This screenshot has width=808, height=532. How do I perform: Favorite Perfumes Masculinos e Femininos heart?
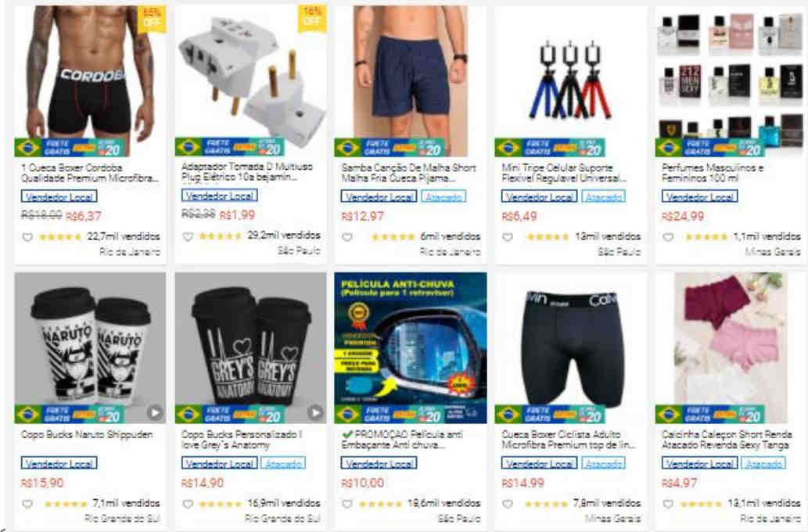pyautogui.click(x=668, y=237)
